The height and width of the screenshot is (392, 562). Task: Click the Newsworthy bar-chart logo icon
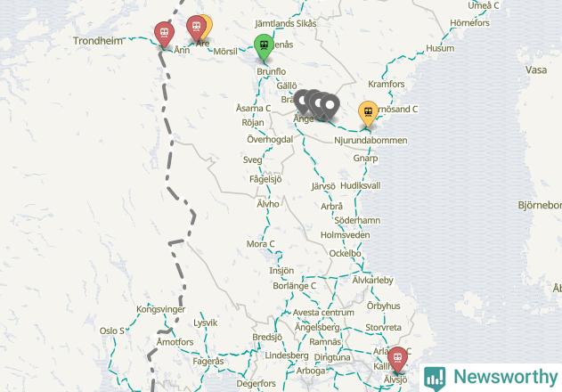[435, 379]
